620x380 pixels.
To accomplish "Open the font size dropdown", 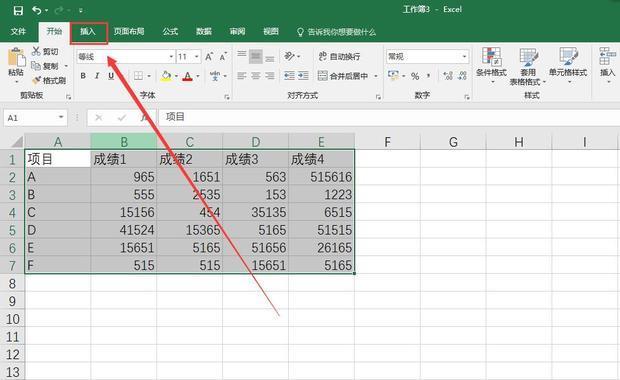I will tap(197, 57).
